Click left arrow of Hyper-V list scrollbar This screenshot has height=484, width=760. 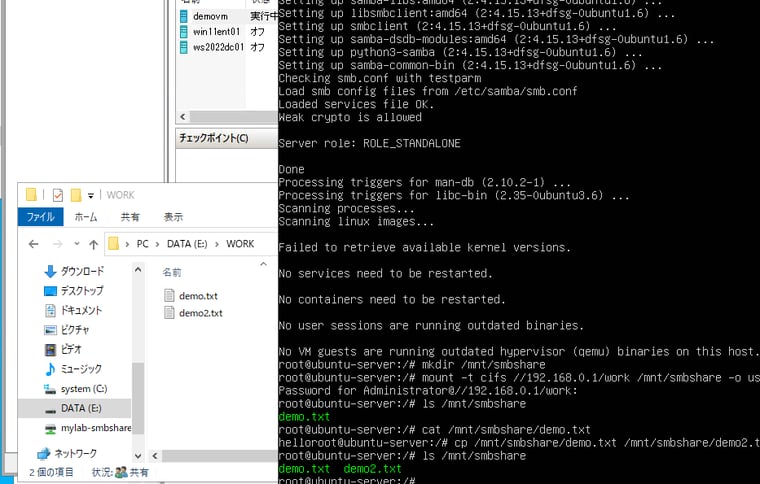[x=183, y=117]
